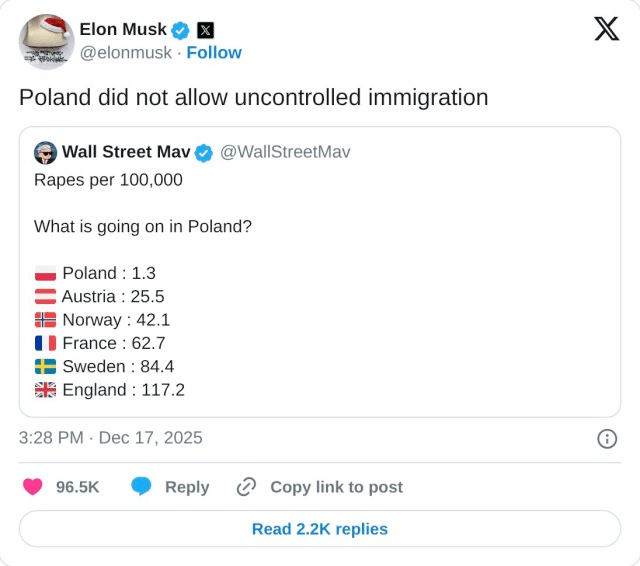Viewport: 640px width, 566px height.
Task: Click the Reply label
Action: point(187,487)
